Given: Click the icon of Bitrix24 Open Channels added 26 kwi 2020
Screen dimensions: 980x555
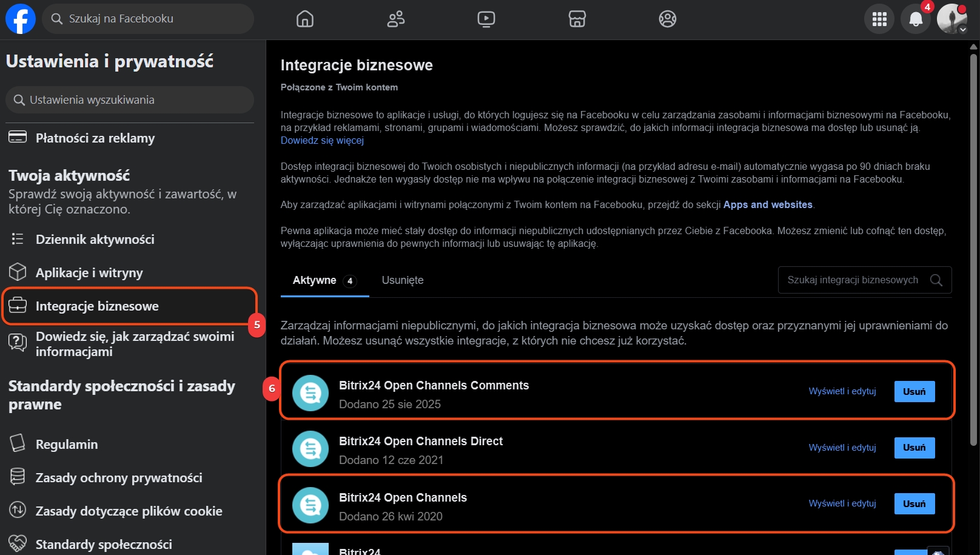Looking at the screenshot, I should (x=310, y=505).
